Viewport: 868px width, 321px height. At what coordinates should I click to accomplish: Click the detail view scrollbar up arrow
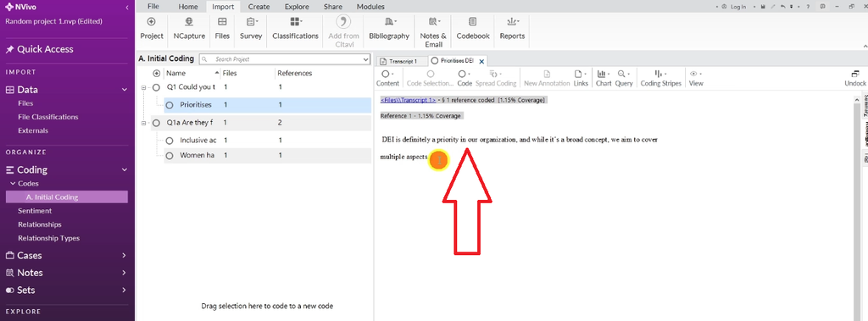[857, 100]
